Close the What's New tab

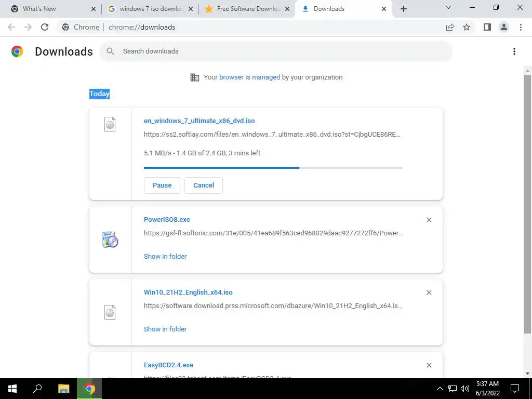click(94, 9)
